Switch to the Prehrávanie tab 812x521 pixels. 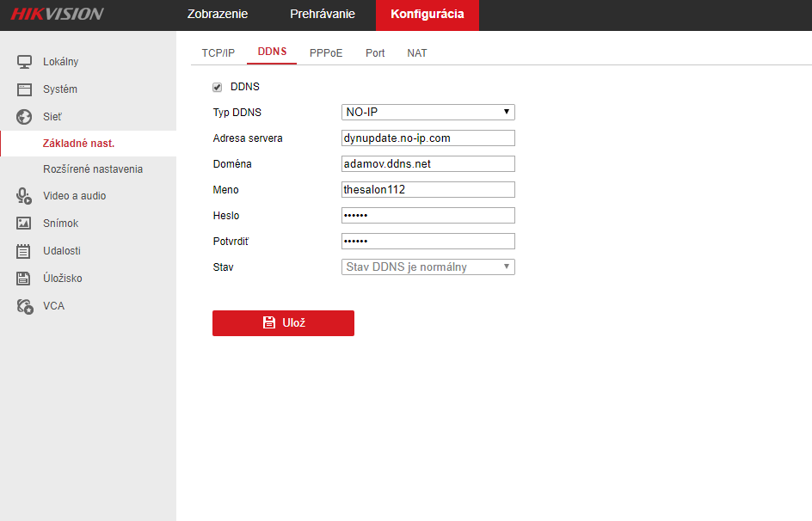tap(322, 14)
